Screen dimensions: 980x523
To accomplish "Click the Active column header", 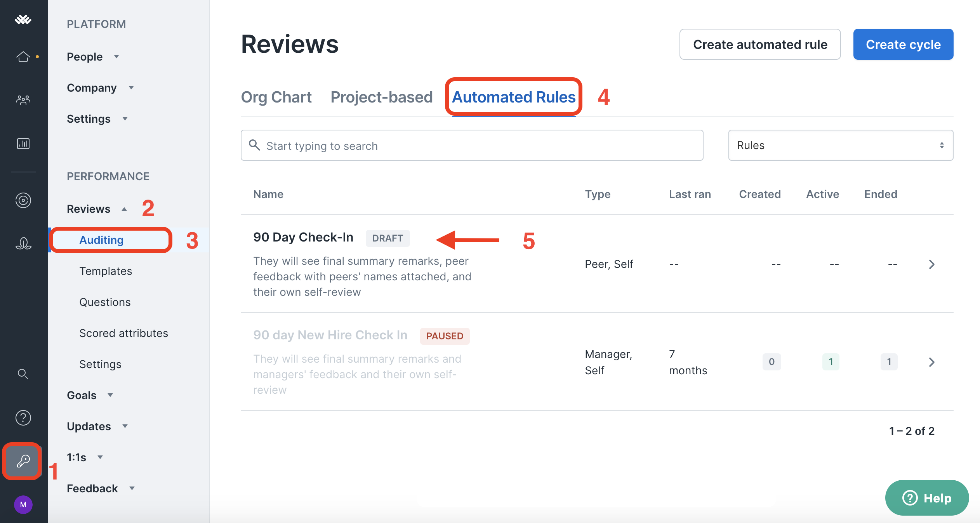I will click(822, 194).
